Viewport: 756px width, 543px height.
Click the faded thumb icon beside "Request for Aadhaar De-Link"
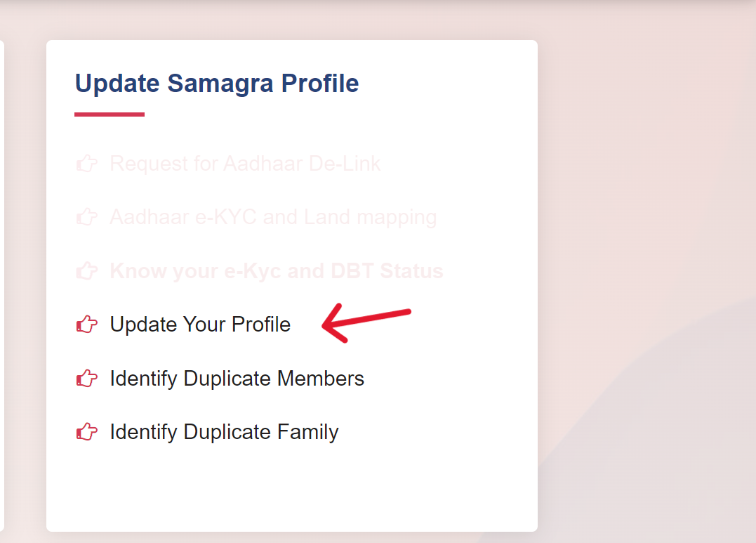86,163
